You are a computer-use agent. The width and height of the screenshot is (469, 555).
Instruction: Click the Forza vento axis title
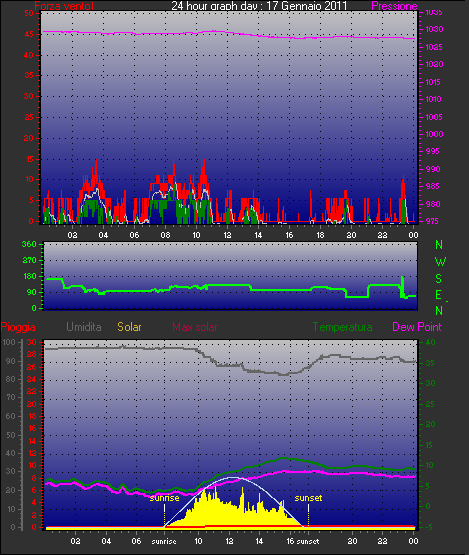64,6
